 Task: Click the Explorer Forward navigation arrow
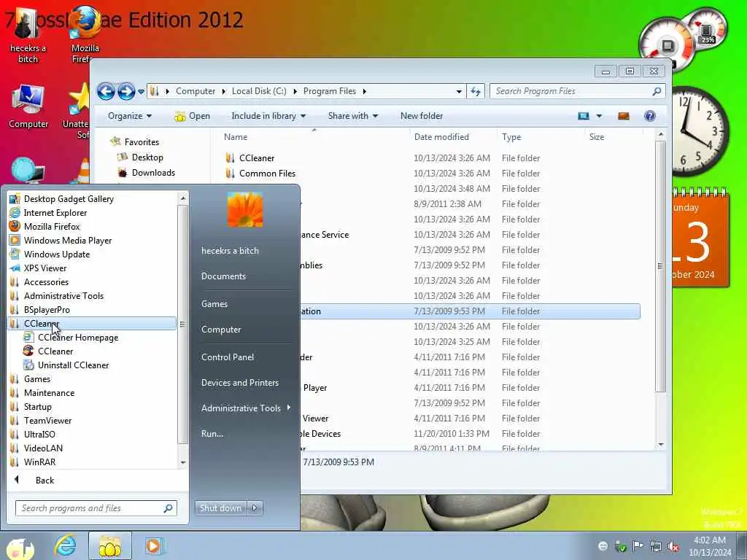[x=125, y=91]
